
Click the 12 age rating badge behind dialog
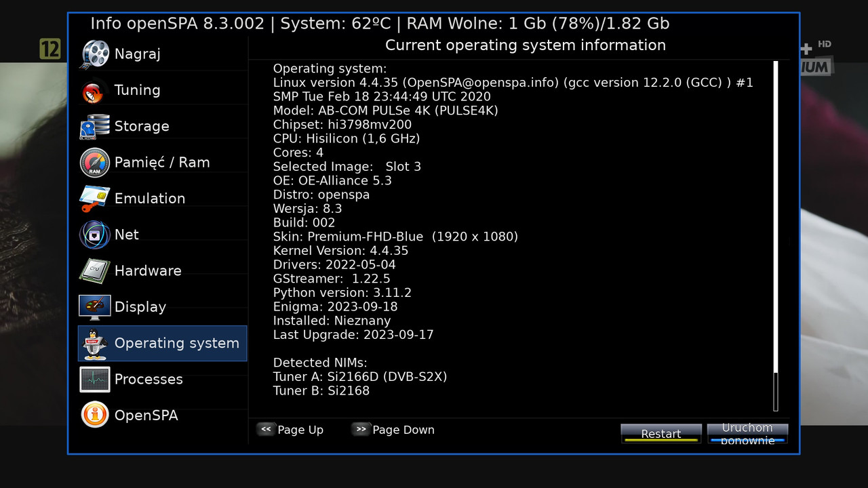click(x=50, y=49)
